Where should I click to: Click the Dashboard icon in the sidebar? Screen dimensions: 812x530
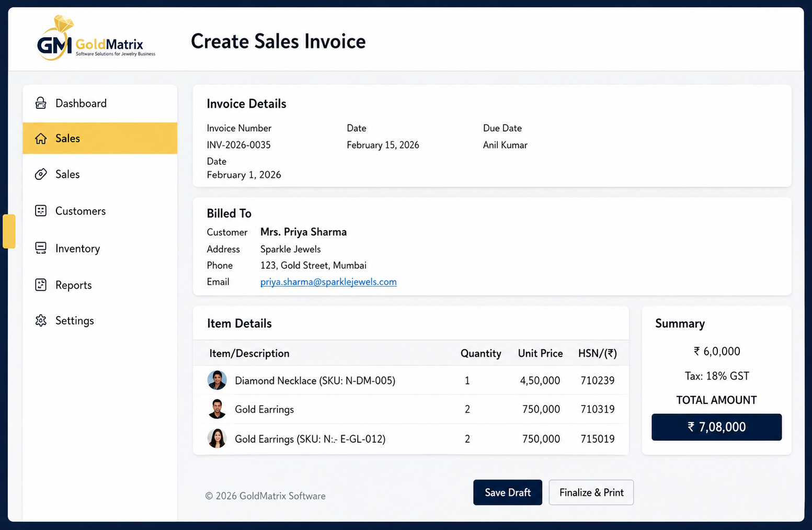pyautogui.click(x=41, y=103)
